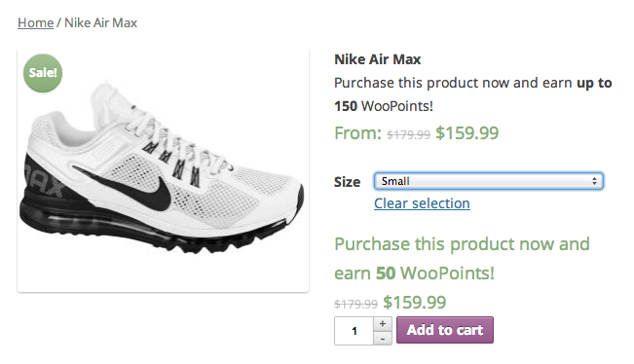Click the crossed-out $179.99 beside From:

point(408,134)
